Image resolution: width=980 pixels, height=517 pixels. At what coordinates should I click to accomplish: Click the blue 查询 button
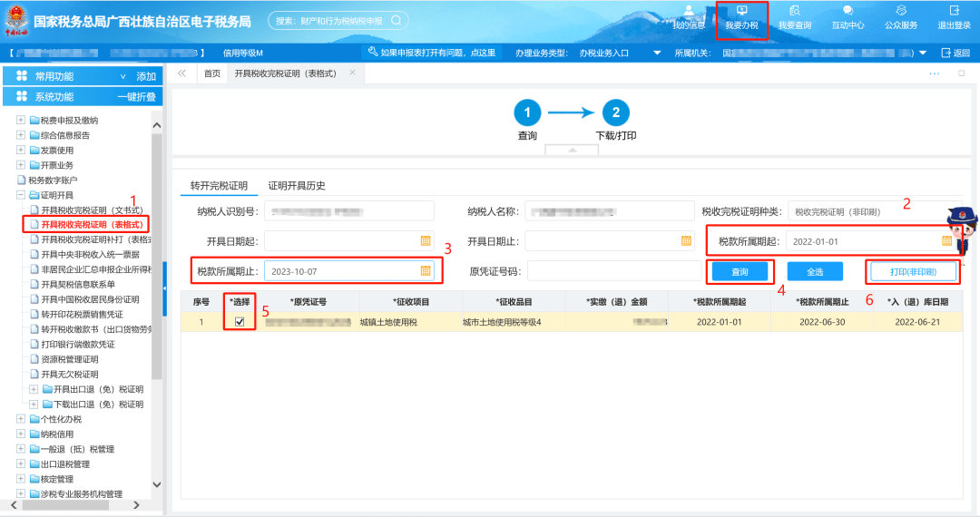pos(740,271)
